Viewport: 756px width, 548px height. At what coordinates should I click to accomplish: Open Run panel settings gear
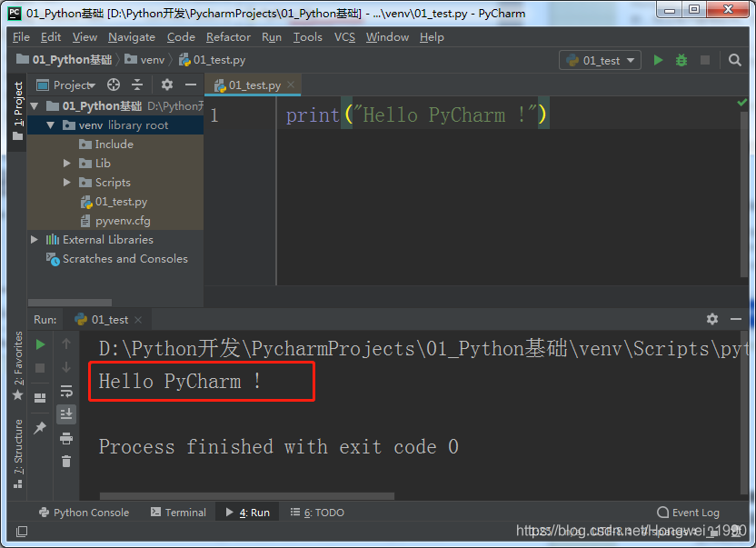coord(712,319)
